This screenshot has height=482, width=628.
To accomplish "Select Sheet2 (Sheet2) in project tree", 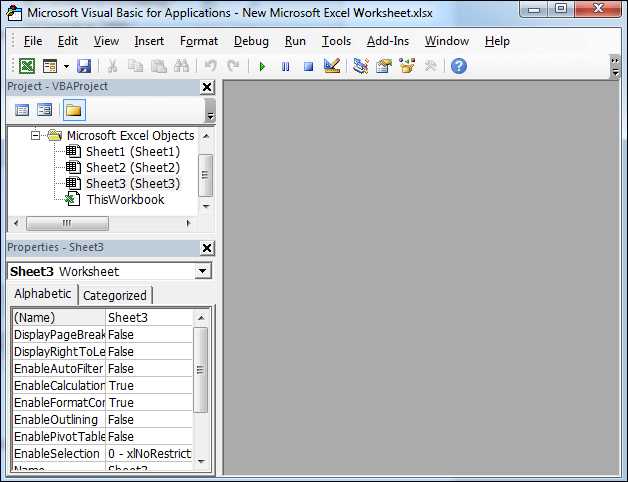I will click(x=133, y=167).
